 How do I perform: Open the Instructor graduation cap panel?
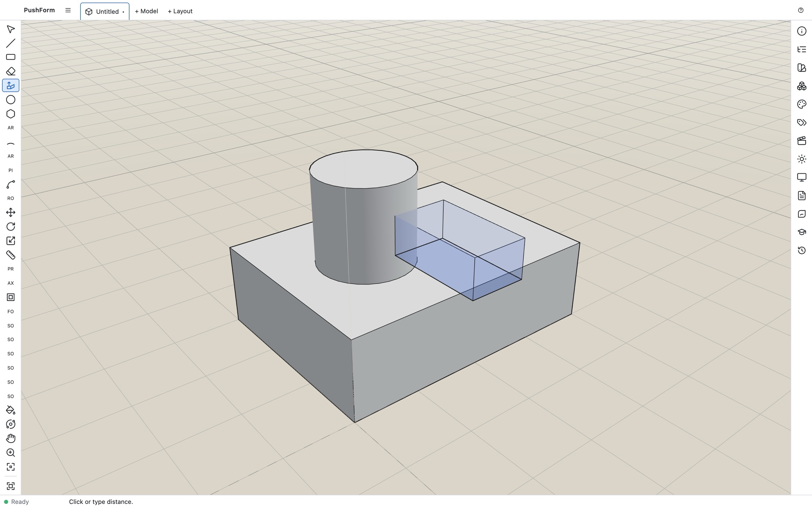point(802,232)
